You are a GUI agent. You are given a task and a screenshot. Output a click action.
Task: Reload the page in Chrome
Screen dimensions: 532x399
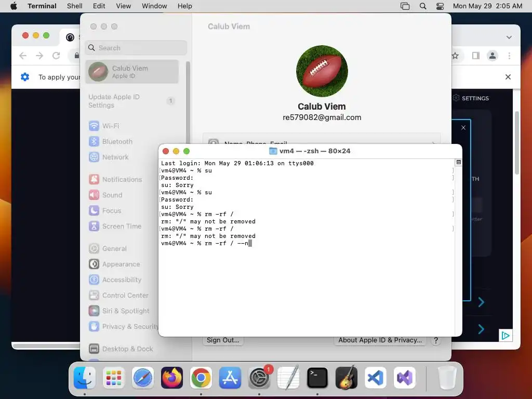pos(56,56)
